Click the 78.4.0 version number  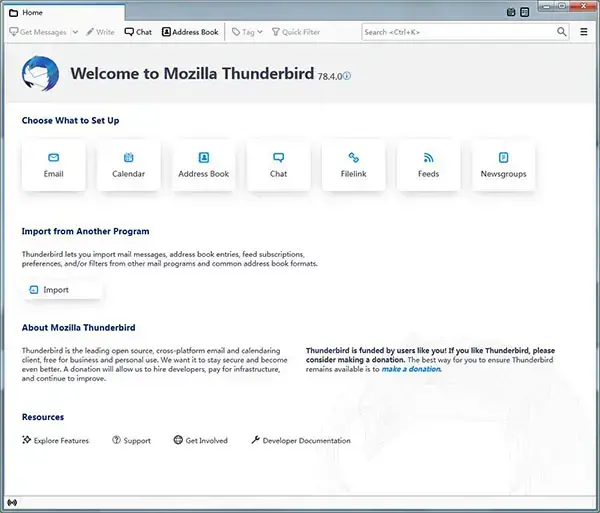pyautogui.click(x=330, y=77)
